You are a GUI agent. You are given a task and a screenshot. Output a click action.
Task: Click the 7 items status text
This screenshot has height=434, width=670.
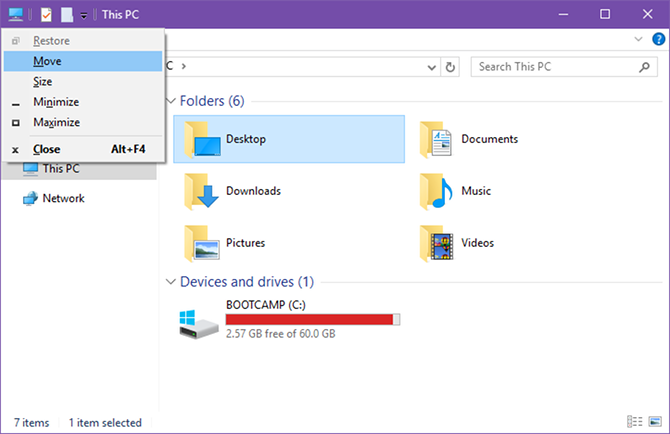(31, 423)
